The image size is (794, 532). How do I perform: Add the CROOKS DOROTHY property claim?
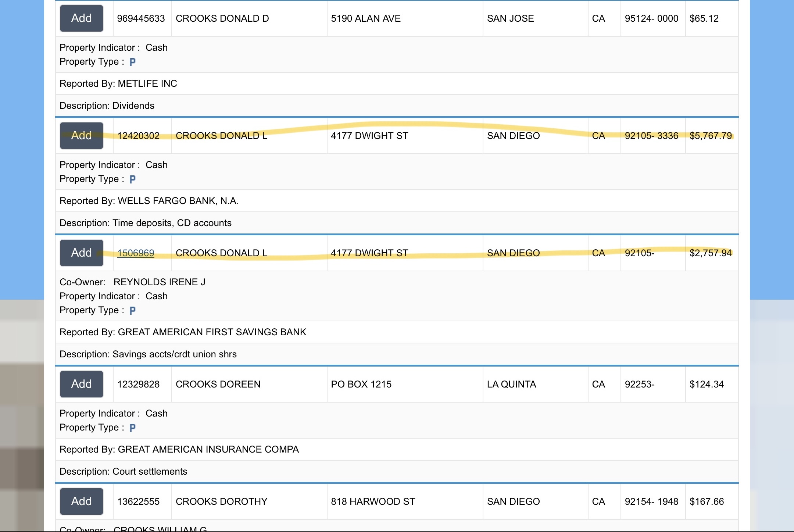pos(82,501)
